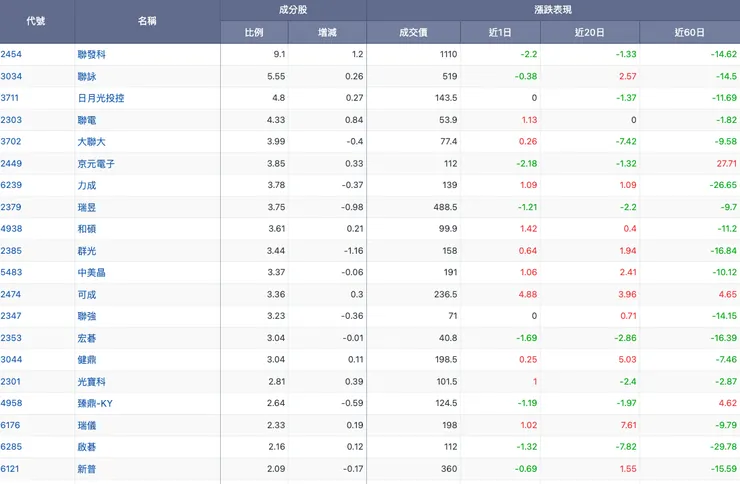This screenshot has width=740, height=484.
Task: Open 新普 stock page
Action: (87, 469)
